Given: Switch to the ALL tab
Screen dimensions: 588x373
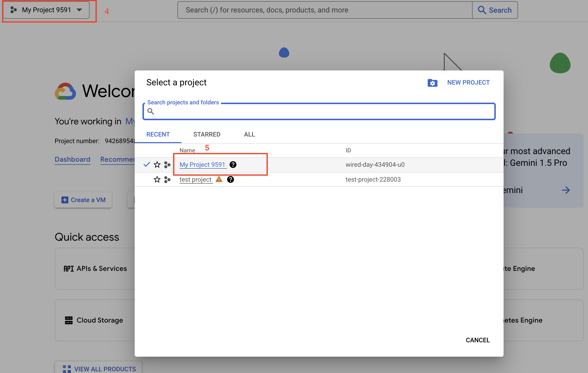Looking at the screenshot, I should click(x=249, y=134).
